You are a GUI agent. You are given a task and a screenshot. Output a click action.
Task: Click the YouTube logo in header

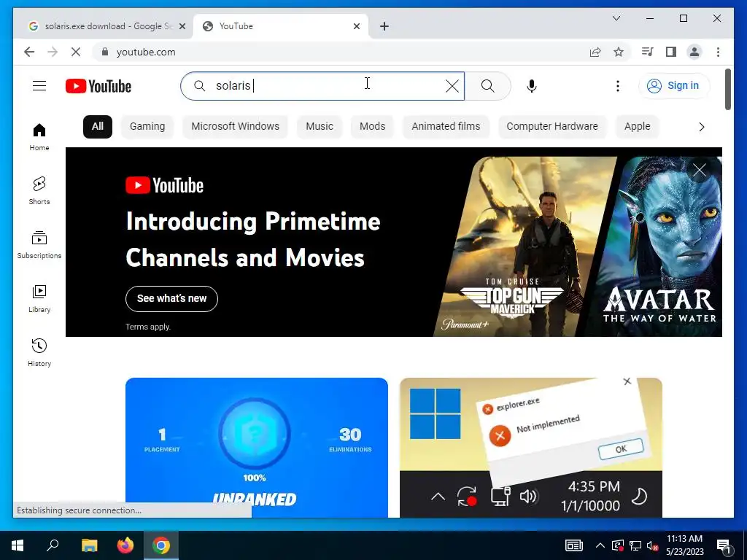pos(98,86)
